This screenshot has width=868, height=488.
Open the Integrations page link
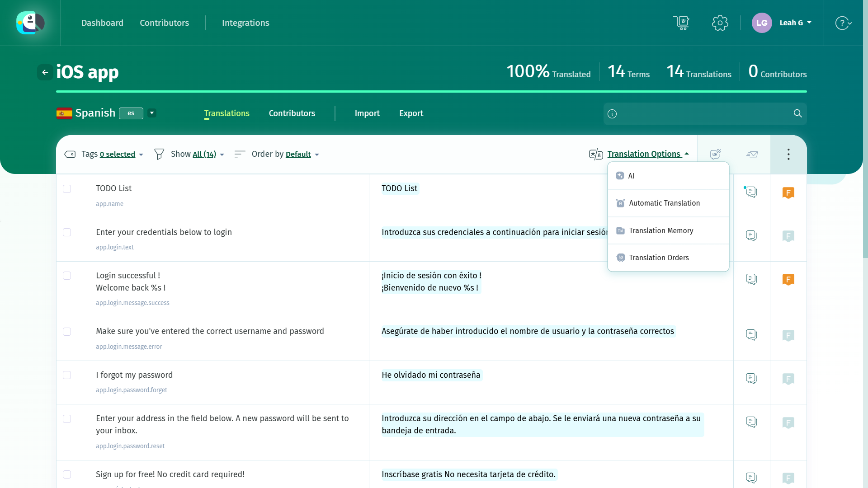[x=245, y=23]
